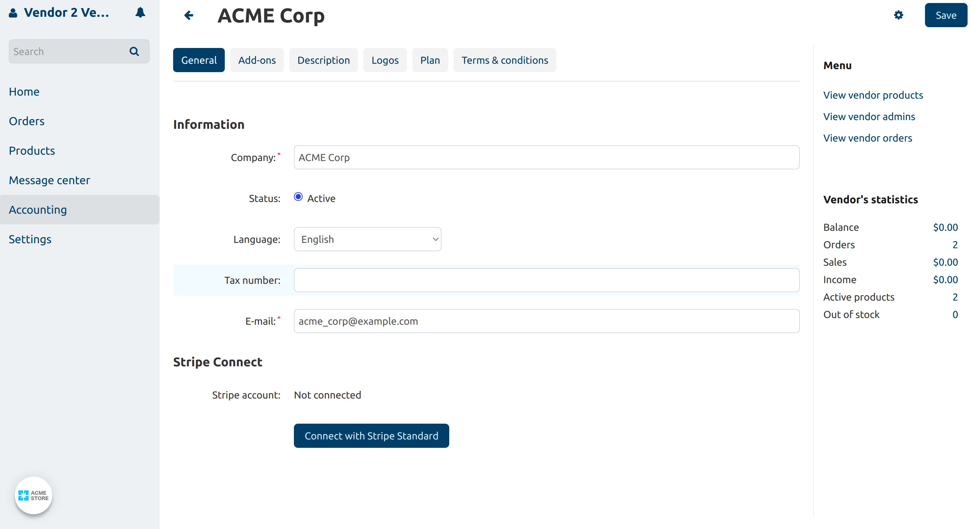Click the user profile icon in sidebar

click(x=13, y=13)
